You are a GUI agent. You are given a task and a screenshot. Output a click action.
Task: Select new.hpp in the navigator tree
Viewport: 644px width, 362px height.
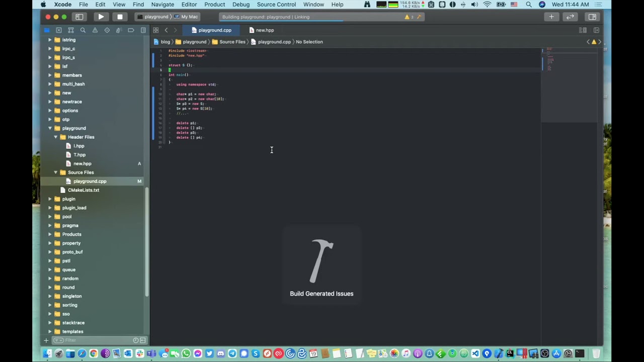[x=83, y=163]
